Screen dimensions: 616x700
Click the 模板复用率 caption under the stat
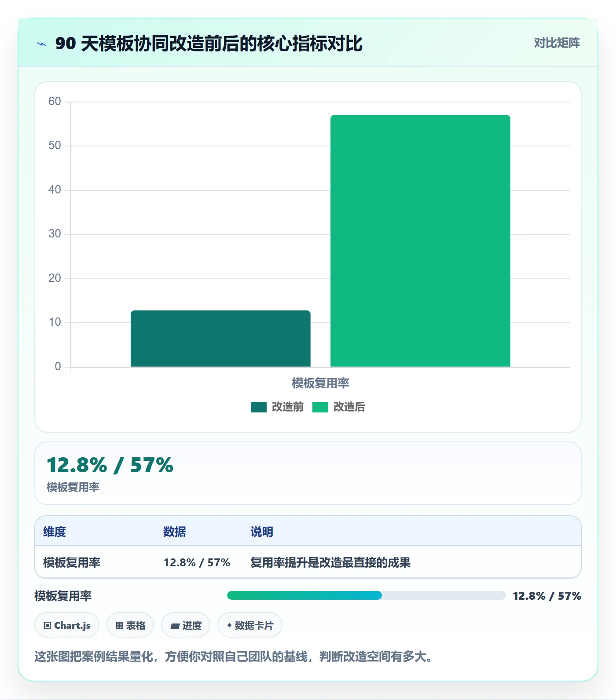pos(73,487)
